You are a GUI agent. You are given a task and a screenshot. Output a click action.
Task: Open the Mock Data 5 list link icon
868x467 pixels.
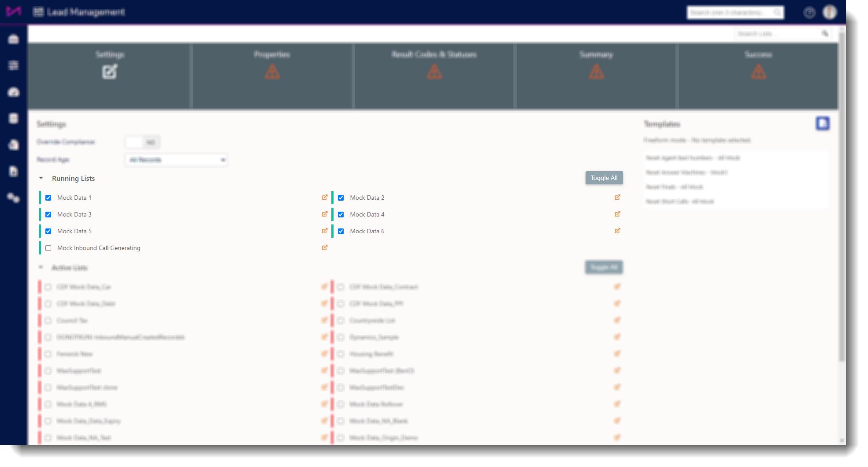click(x=325, y=231)
